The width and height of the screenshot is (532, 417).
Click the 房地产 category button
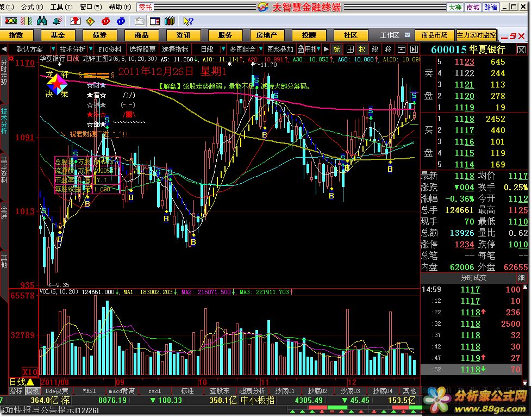pos(267,35)
